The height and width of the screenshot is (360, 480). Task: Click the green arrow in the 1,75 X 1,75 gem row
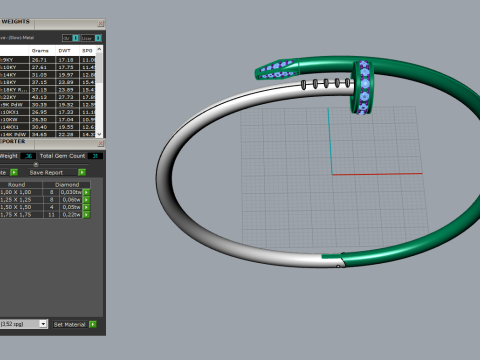coord(87,215)
